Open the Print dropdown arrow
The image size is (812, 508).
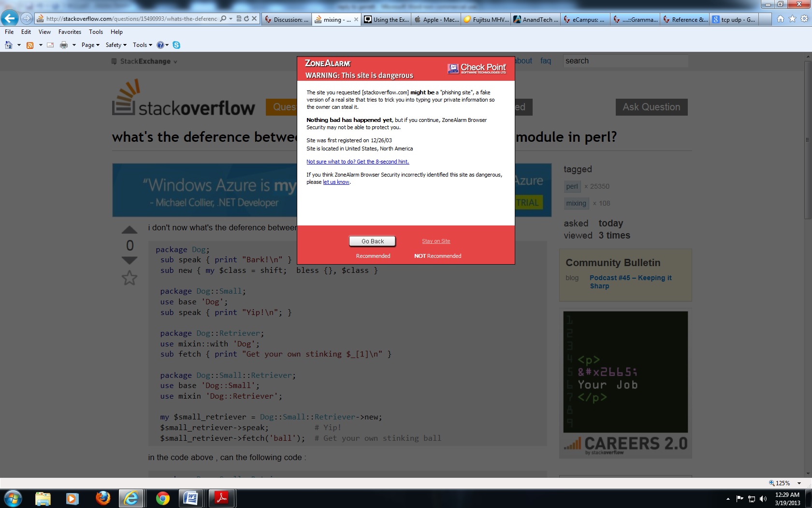coord(74,45)
